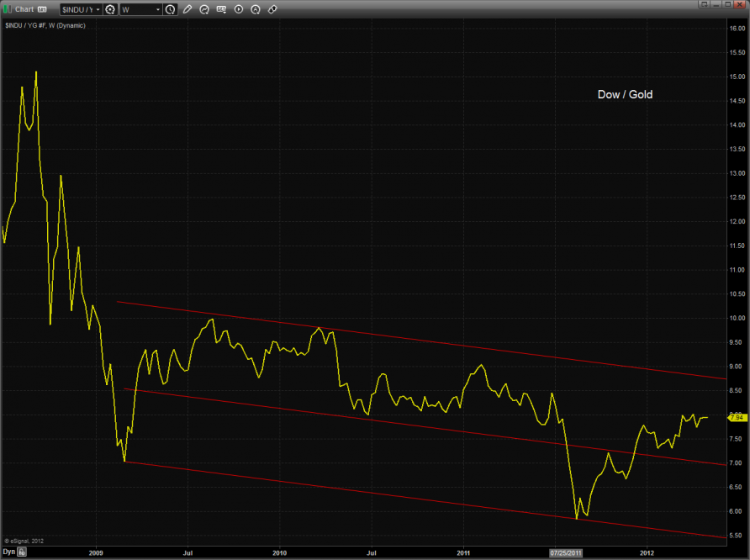
Task: Click the Dyn label at bottom left
Action: [9, 552]
